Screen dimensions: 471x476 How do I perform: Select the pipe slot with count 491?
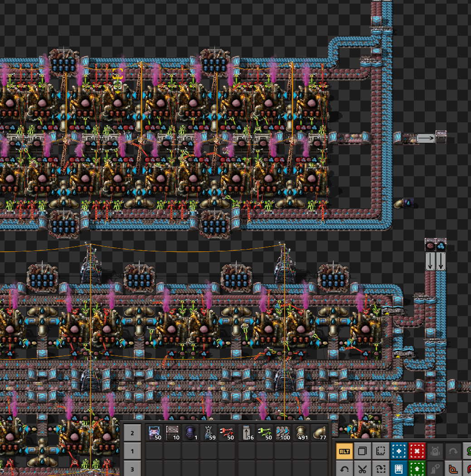pyautogui.click(x=301, y=433)
